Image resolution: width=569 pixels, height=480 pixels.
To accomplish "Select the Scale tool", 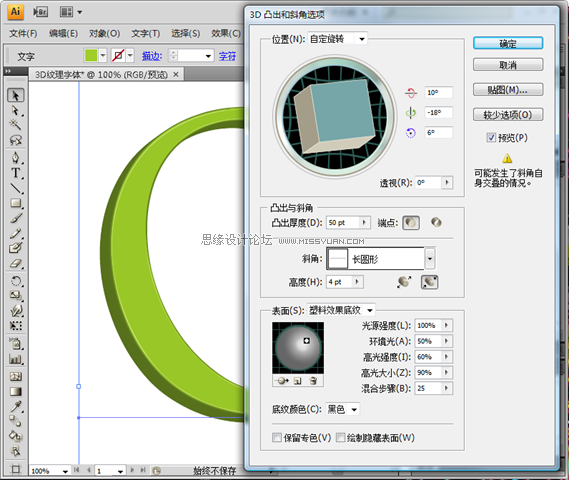I will coord(16,296).
